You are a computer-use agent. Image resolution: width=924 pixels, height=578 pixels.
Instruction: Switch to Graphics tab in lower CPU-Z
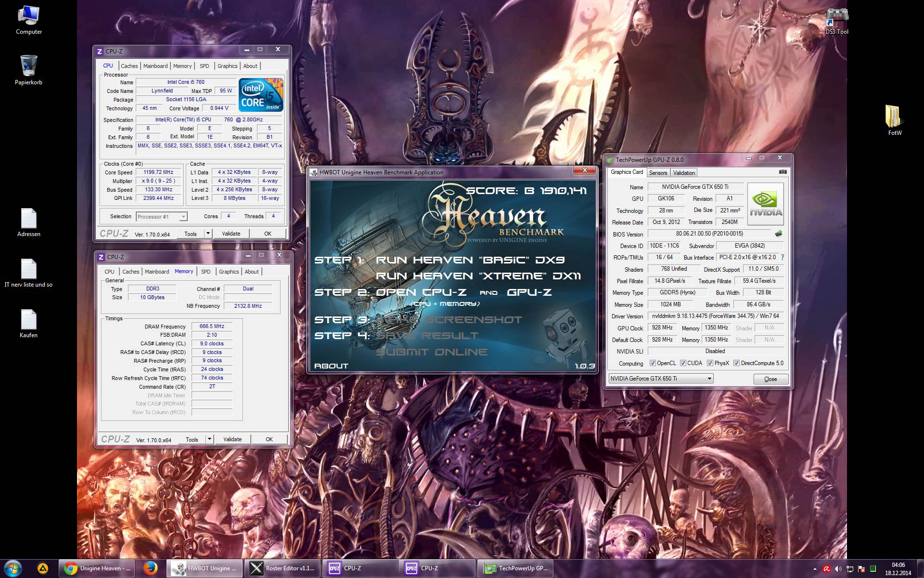(229, 272)
